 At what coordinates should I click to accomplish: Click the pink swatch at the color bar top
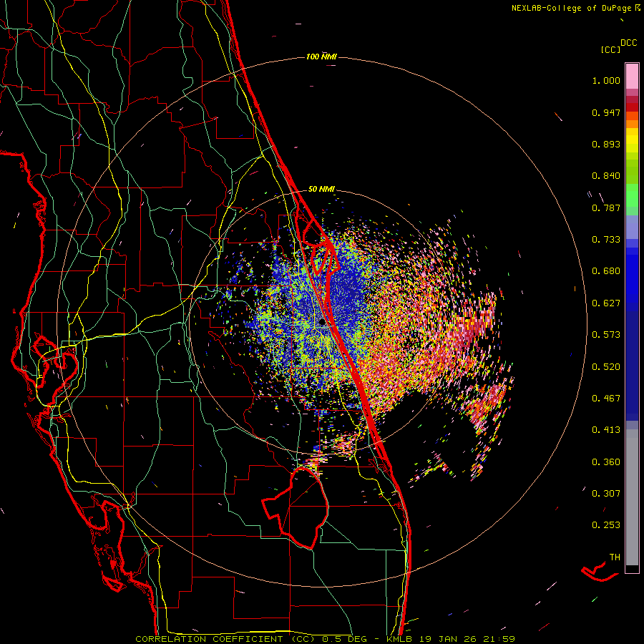coord(632,77)
